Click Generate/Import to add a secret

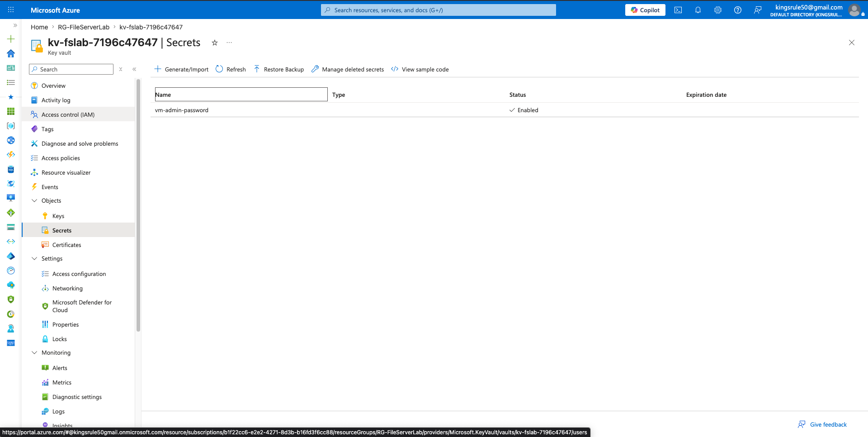click(181, 69)
